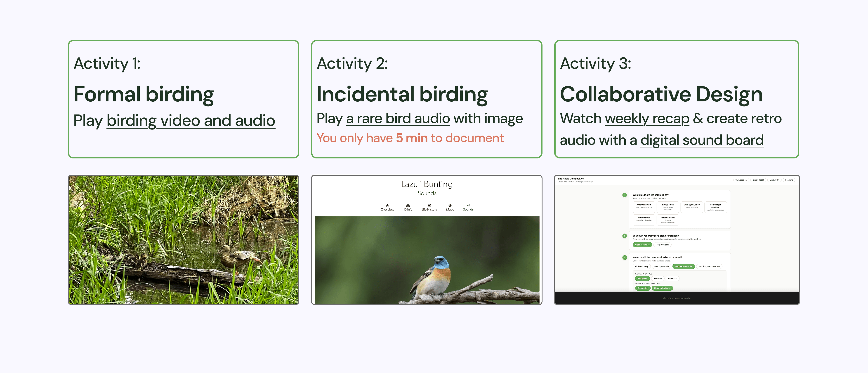Open the Sessions button

[789, 180]
